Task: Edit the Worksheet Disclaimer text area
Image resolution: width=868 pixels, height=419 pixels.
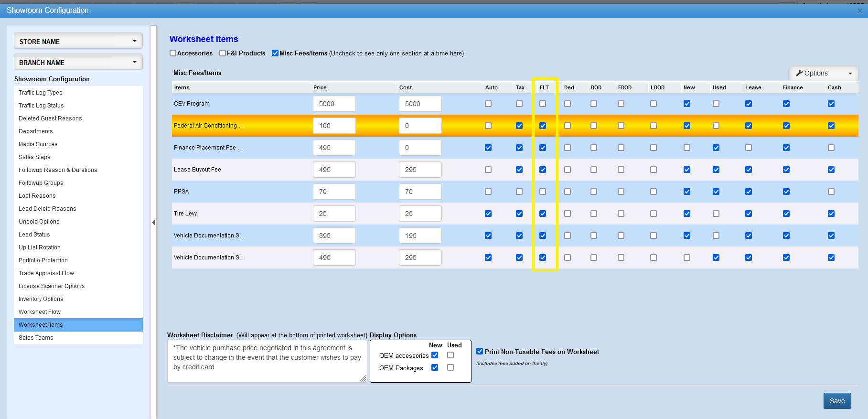Action: (x=267, y=361)
